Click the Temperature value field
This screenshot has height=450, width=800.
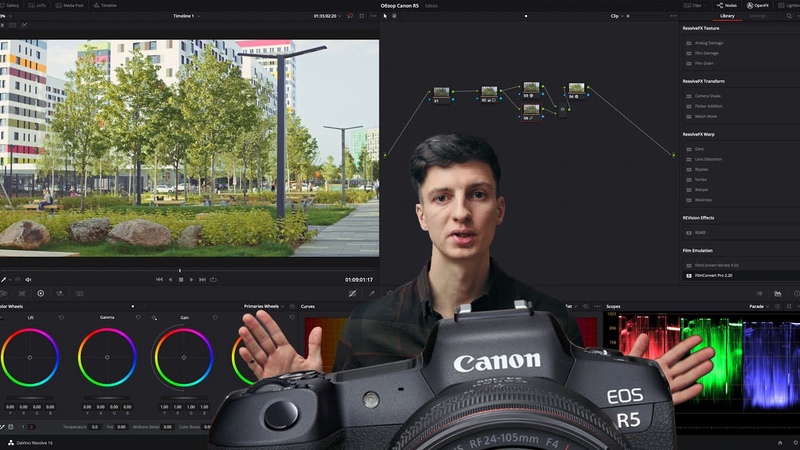pyautogui.click(x=95, y=427)
